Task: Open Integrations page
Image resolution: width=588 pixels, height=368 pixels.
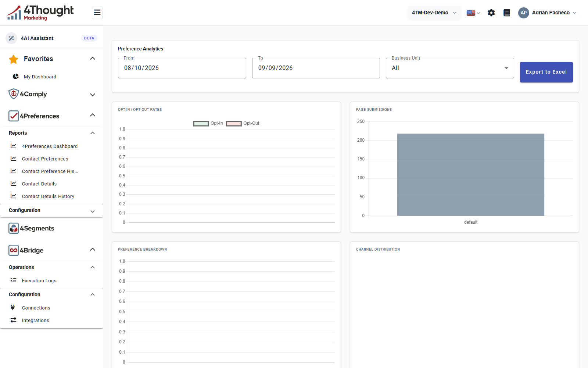Action: [x=35, y=321]
